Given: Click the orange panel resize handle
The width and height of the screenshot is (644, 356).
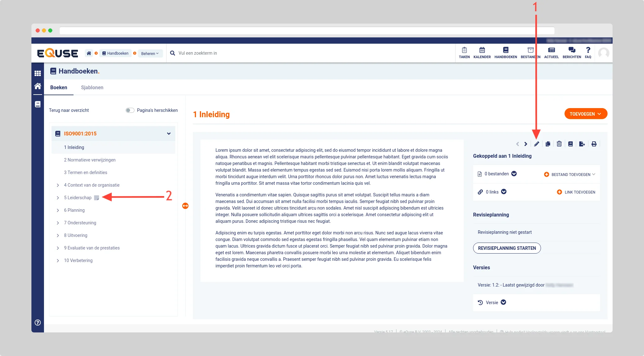Looking at the screenshot, I should (185, 206).
